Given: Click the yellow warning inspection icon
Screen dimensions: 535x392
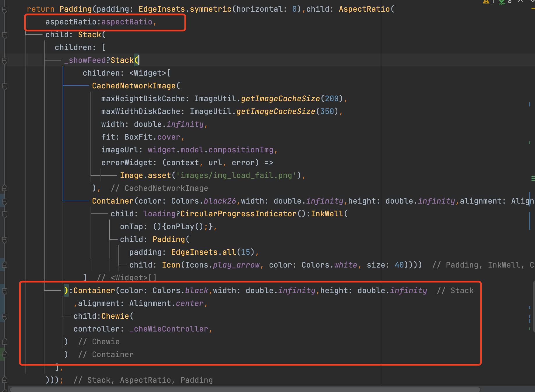Looking at the screenshot, I should [x=486, y=1].
